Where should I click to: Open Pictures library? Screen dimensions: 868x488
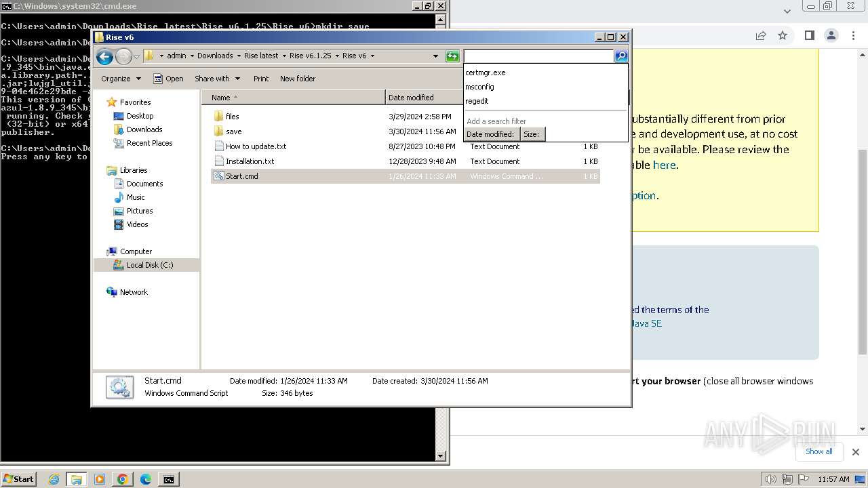pyautogui.click(x=140, y=211)
